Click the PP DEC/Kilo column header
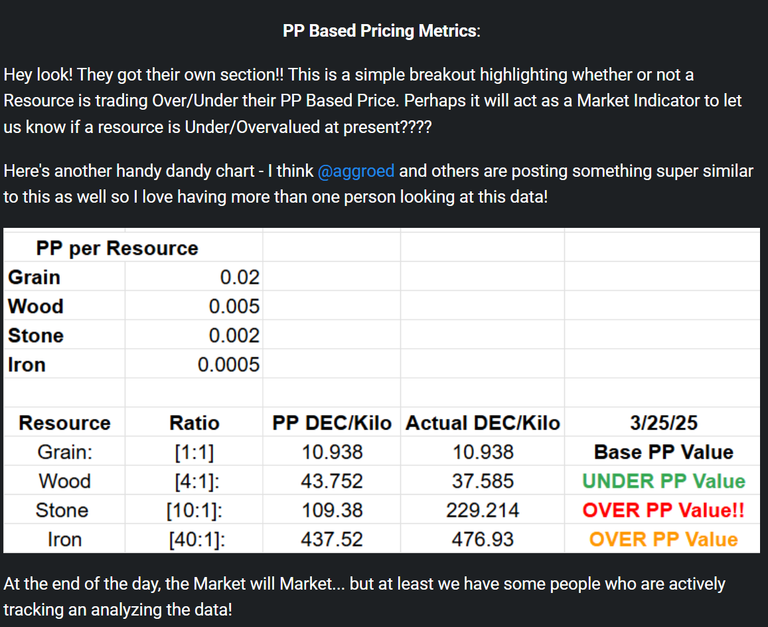 332,423
